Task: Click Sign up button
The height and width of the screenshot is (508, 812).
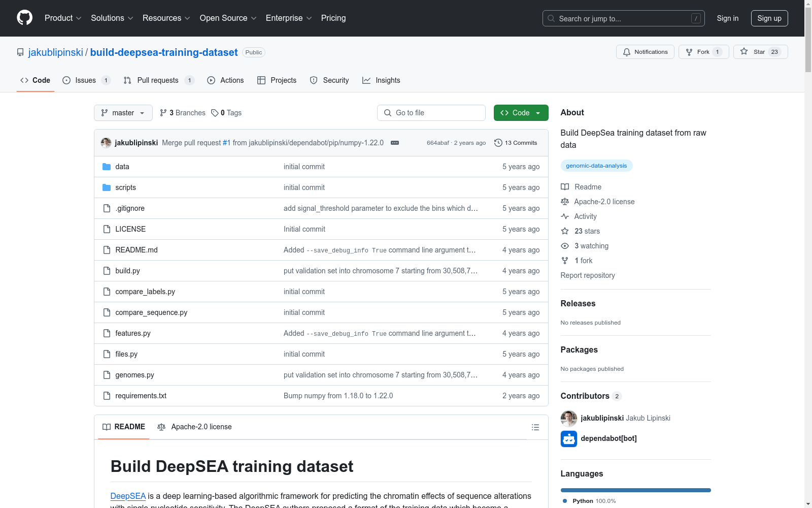Action: tap(769, 18)
